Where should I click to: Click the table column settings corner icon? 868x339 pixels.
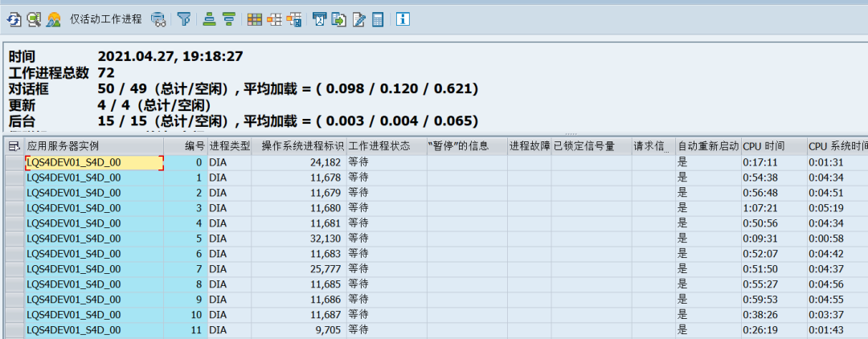[x=14, y=146]
